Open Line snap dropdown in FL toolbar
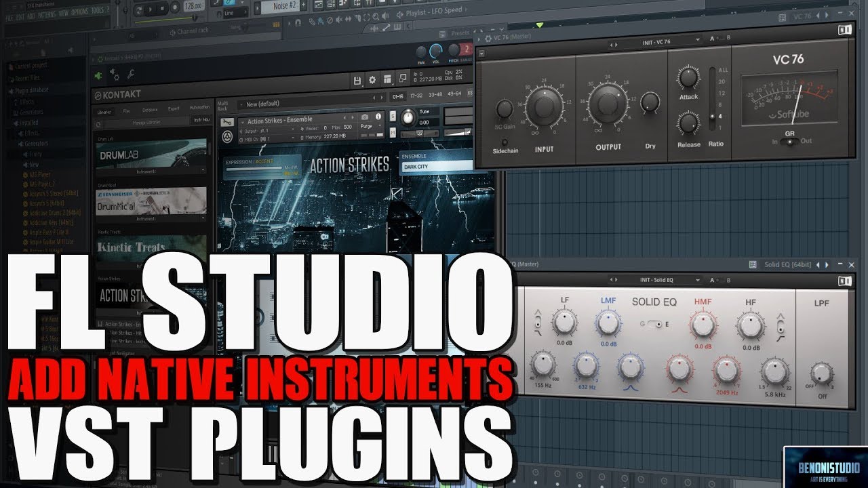Image resolution: width=868 pixels, height=488 pixels. pyautogui.click(x=236, y=13)
